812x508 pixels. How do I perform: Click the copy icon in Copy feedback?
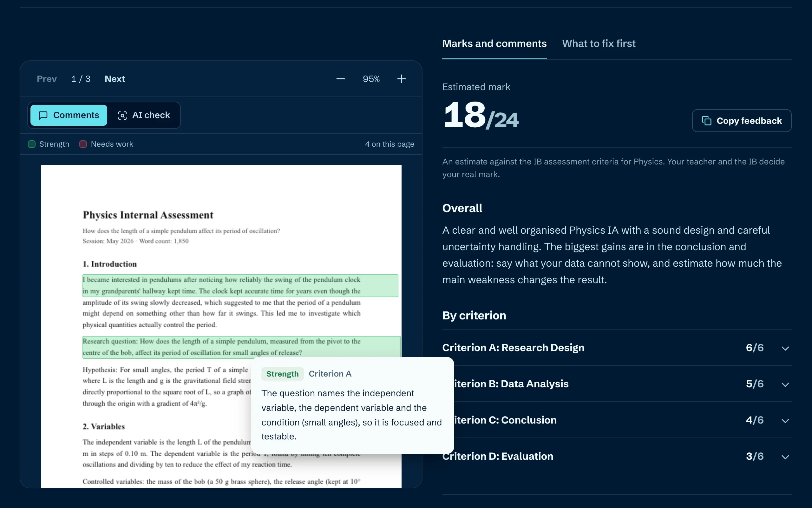click(706, 121)
